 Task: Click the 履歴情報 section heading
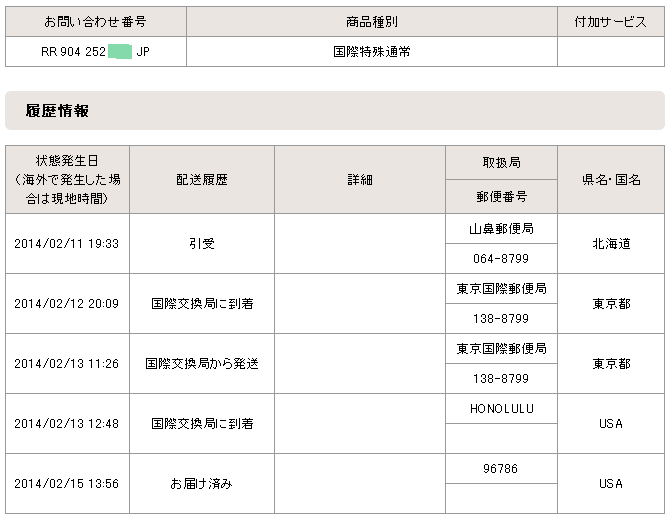pos(57,110)
